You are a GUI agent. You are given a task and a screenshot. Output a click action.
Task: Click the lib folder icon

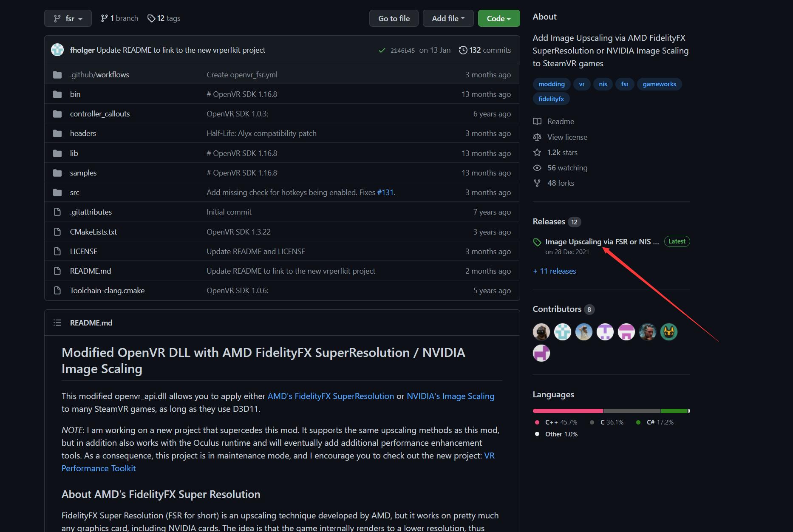57,153
